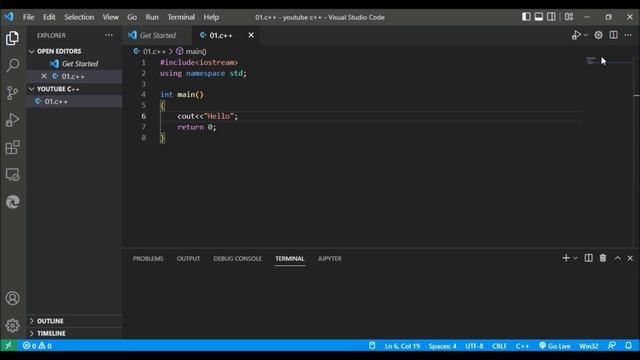Image resolution: width=640 pixels, height=360 pixels.
Task: Change encoding via UTF-8 status item
Action: pos(474,346)
